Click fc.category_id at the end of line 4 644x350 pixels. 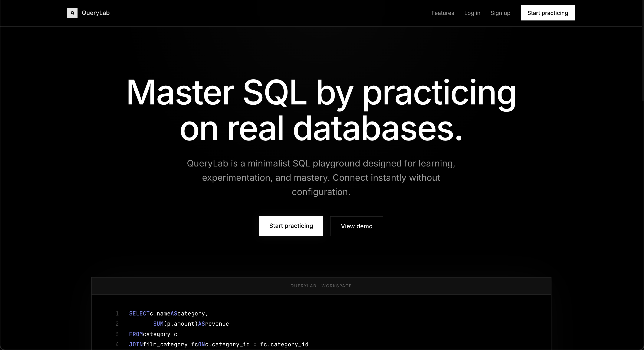pos(284,344)
